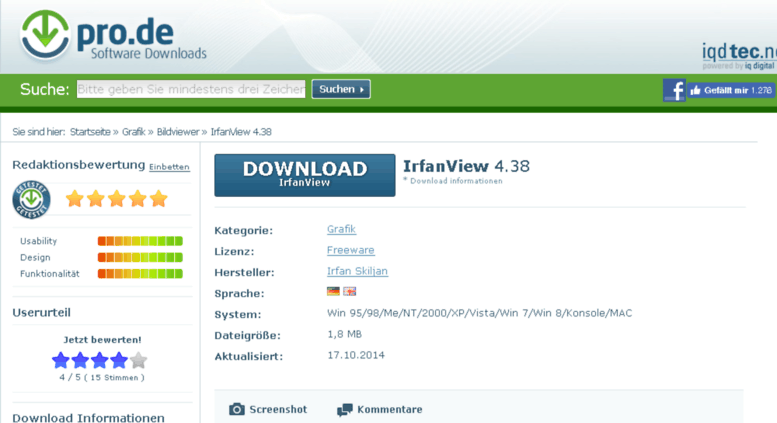Click the pro.de Software Downloads title

click(142, 40)
